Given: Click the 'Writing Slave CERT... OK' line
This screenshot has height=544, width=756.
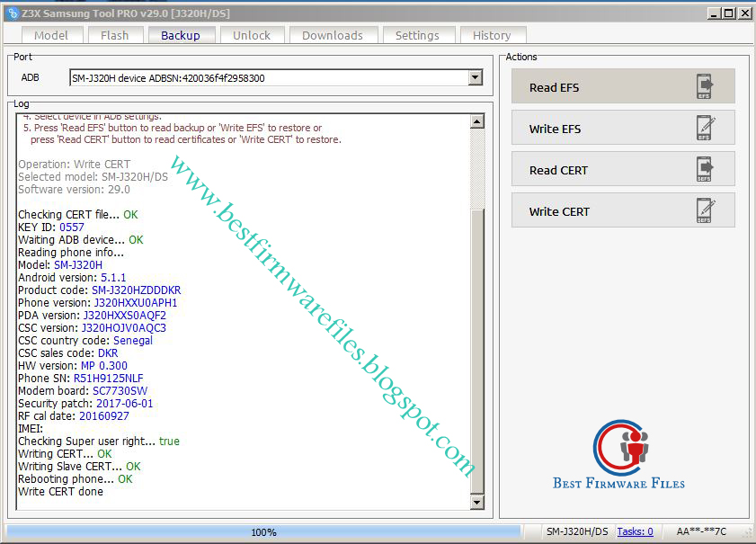Looking at the screenshot, I should click(x=79, y=467).
